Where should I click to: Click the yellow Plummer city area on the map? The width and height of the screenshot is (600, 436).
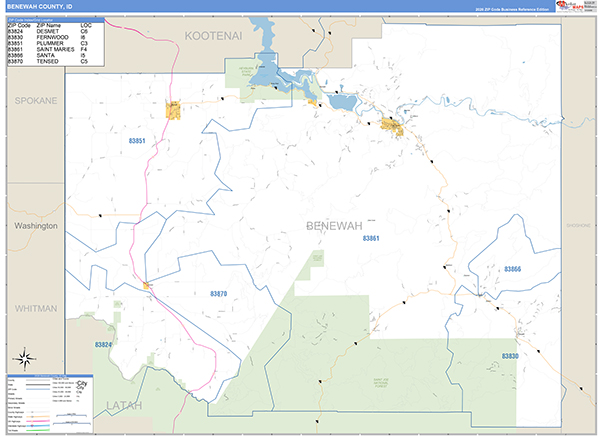point(173,111)
